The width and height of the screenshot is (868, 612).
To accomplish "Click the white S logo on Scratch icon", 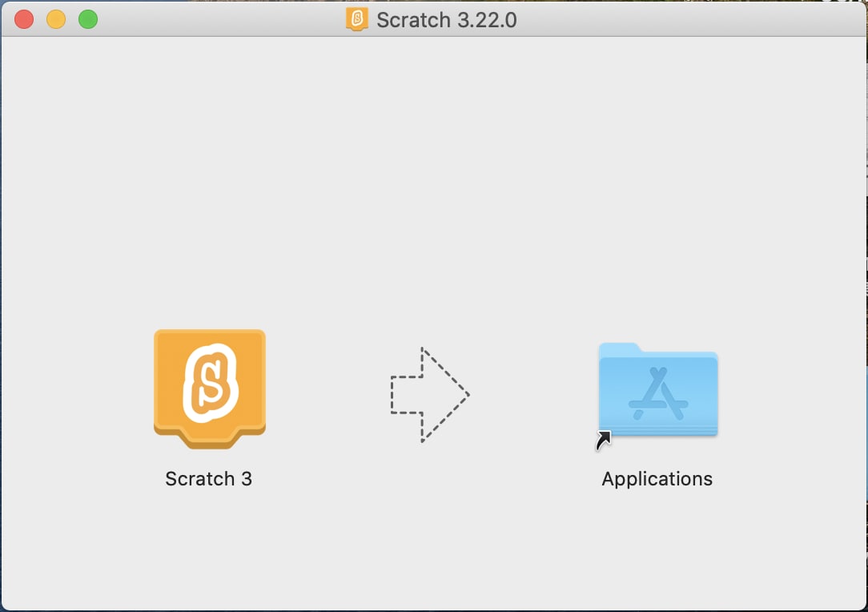I will [x=210, y=383].
